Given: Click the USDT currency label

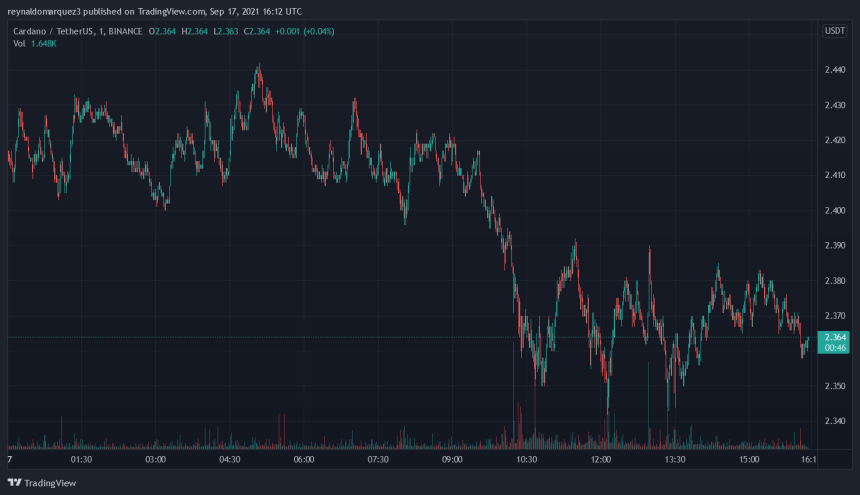Looking at the screenshot, I should [x=834, y=31].
